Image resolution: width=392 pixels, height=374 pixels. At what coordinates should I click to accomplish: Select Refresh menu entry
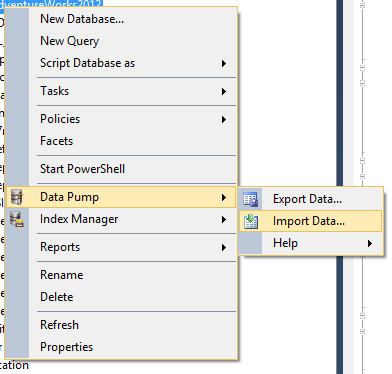pyautogui.click(x=121, y=325)
